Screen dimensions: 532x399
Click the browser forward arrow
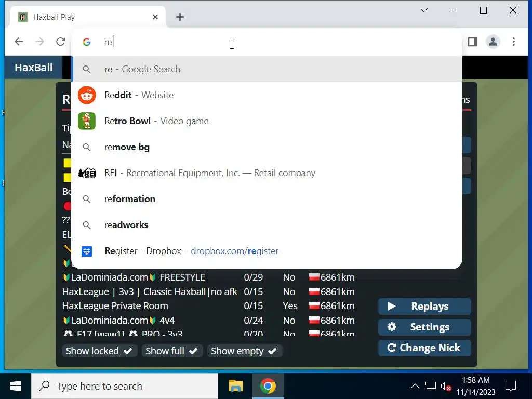coord(39,42)
